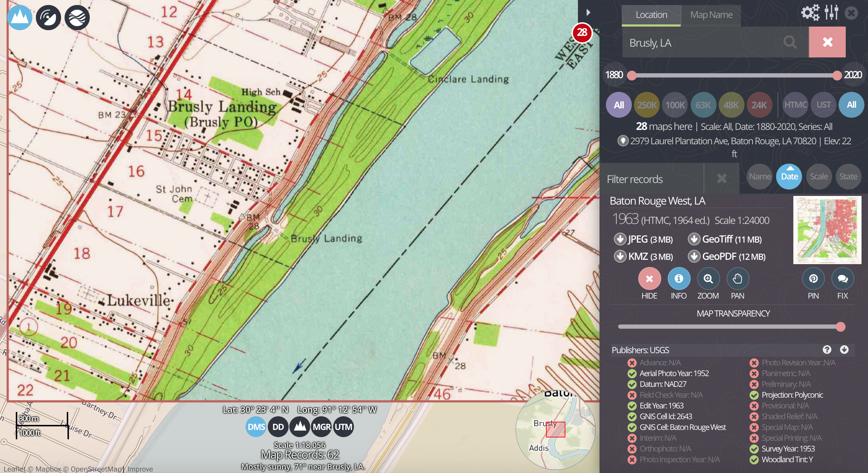
Task: Click the terrain mountain basemap icon
Action: tap(20, 18)
